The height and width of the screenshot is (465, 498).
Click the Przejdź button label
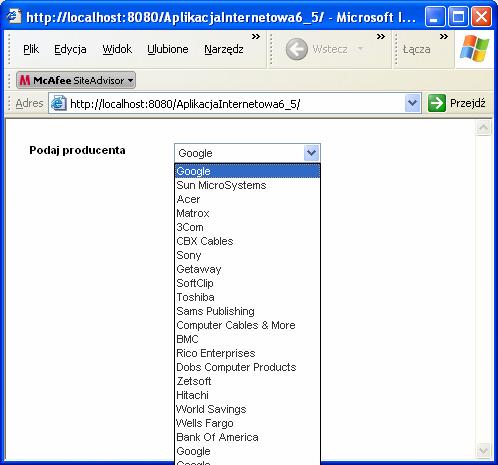(x=467, y=103)
